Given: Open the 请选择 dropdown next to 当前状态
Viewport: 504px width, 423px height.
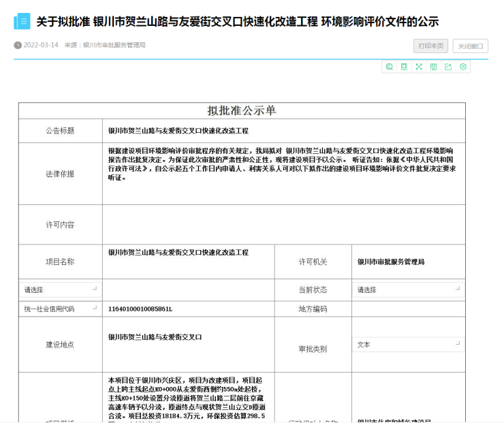Looking at the screenshot, I should pyautogui.click(x=407, y=289).
